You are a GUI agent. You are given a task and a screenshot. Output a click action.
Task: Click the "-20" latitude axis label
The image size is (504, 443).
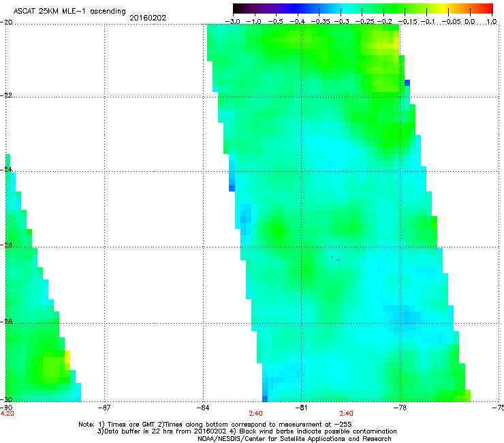[x=6, y=22]
